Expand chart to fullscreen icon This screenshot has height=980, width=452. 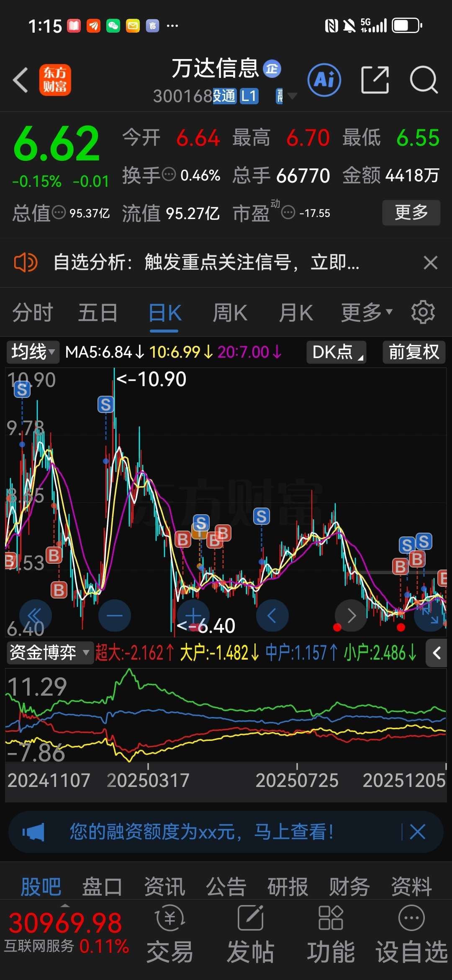[430, 616]
